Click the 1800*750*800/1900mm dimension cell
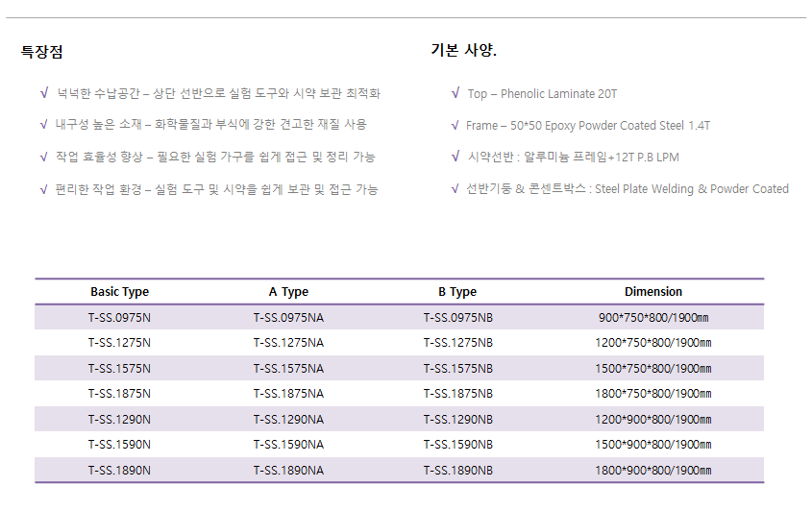 653,394
